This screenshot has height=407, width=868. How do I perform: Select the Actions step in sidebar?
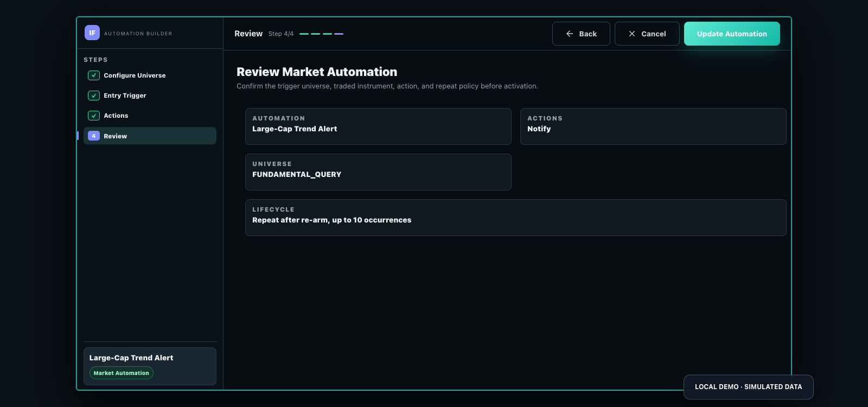point(150,116)
